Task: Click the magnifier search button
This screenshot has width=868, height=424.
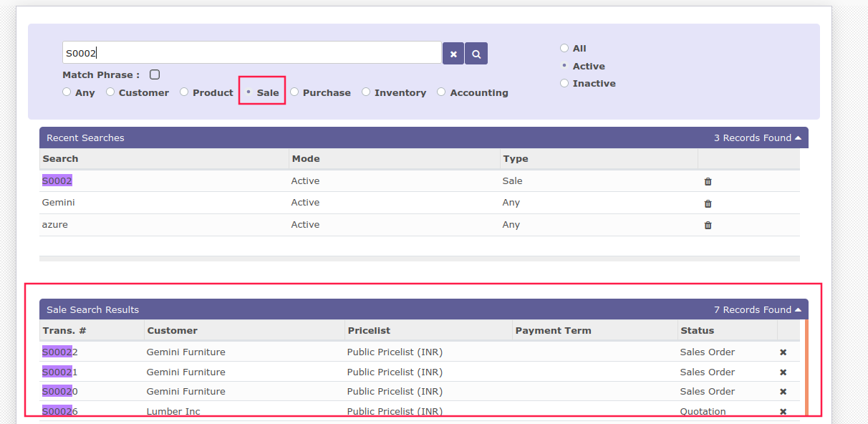Action: point(476,54)
